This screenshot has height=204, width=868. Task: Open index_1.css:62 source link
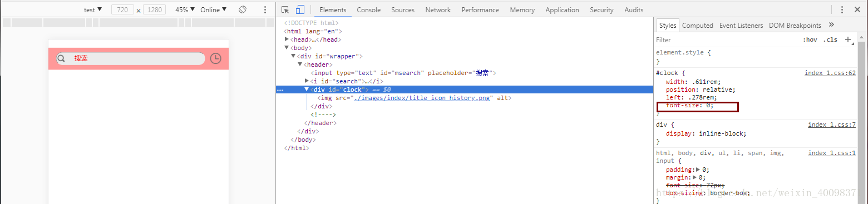tap(830, 73)
